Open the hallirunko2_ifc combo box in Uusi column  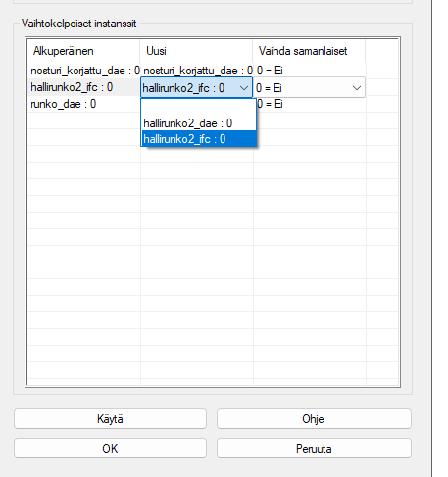(x=196, y=87)
